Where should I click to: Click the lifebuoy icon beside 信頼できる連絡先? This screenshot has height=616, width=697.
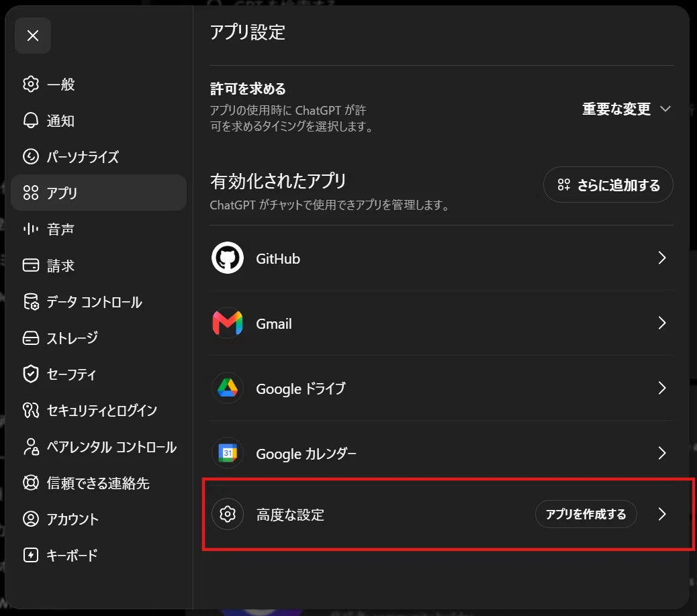tap(31, 482)
